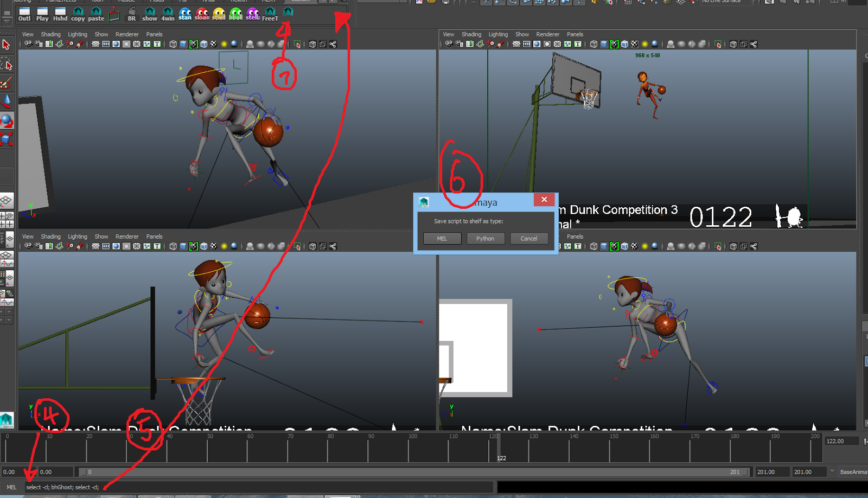This screenshot has width=868, height=498.
Task: Open Renderer menu in top-right viewport
Action: coord(548,34)
